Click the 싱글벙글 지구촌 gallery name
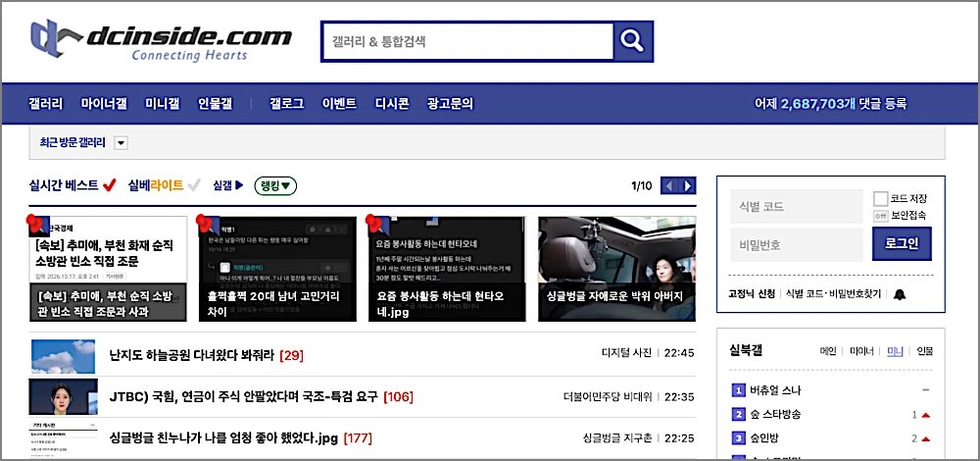The height and width of the screenshot is (461, 980). tap(616, 437)
